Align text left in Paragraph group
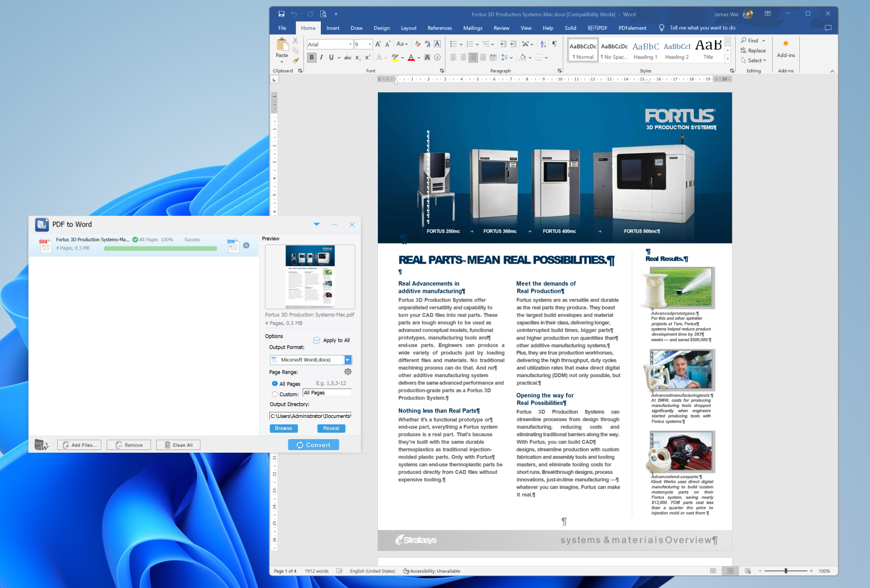 453,57
